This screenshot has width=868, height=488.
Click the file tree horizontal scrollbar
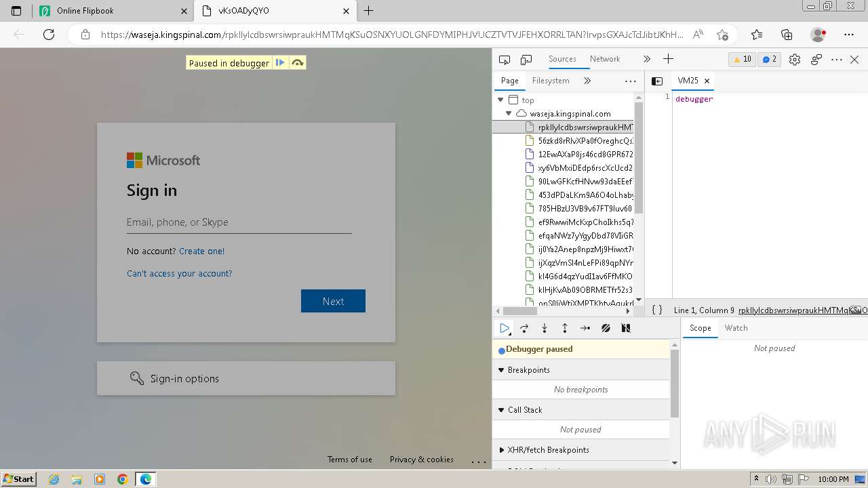coord(520,311)
